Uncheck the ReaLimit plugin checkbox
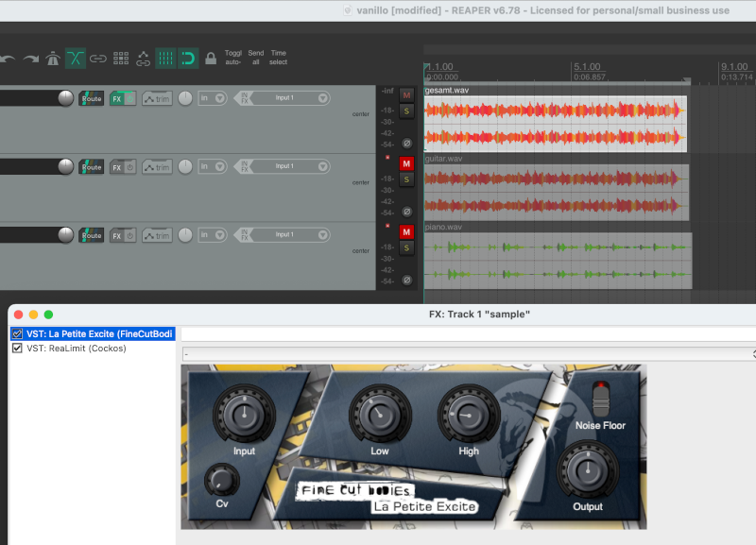This screenshot has height=545, width=756. coord(17,349)
